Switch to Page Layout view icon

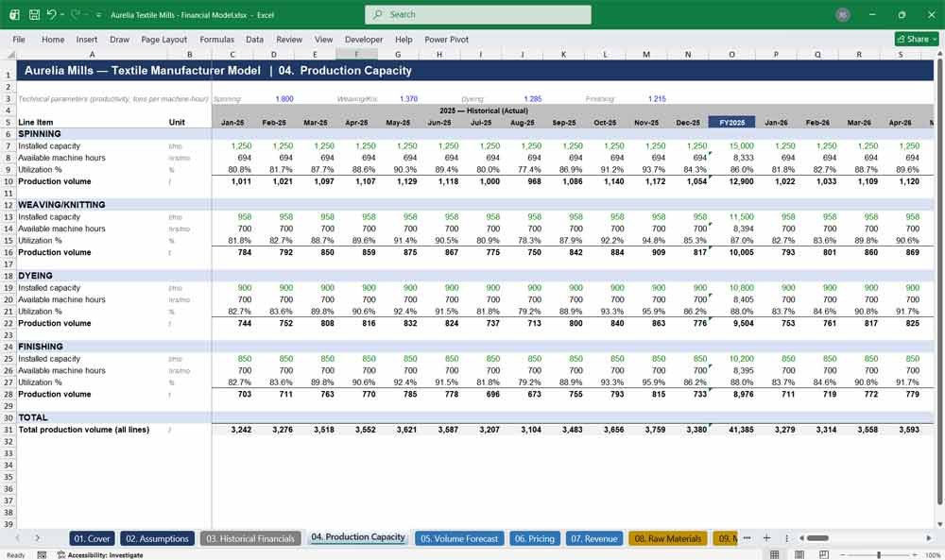pyautogui.click(x=799, y=554)
